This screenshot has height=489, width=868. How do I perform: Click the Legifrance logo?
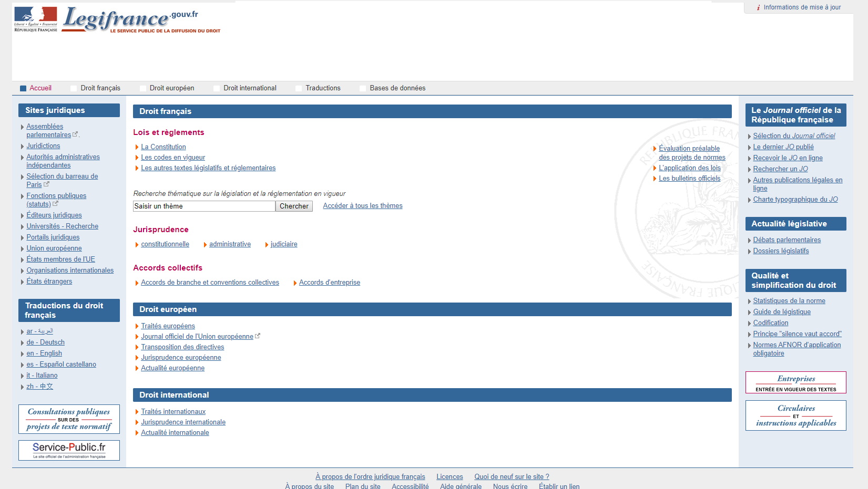pyautogui.click(x=141, y=20)
